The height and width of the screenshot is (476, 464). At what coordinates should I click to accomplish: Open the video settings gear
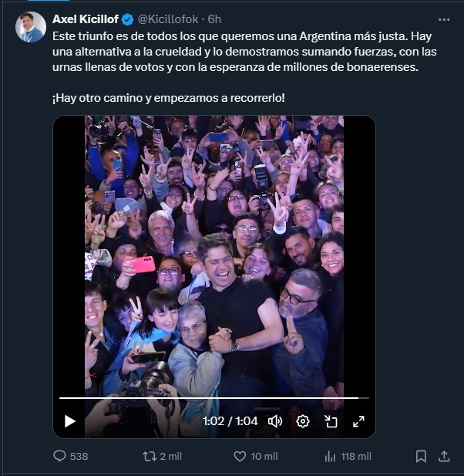(303, 421)
